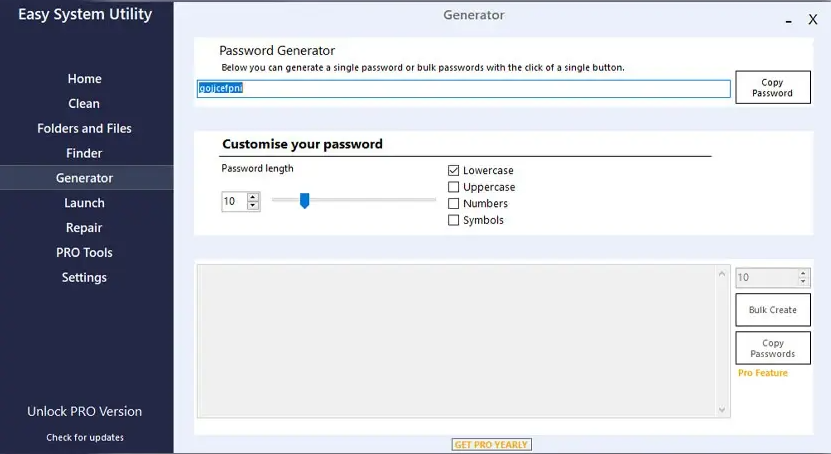Disable the Lowercase checkbox
Image resolution: width=831 pixels, height=454 pixels.
point(454,171)
